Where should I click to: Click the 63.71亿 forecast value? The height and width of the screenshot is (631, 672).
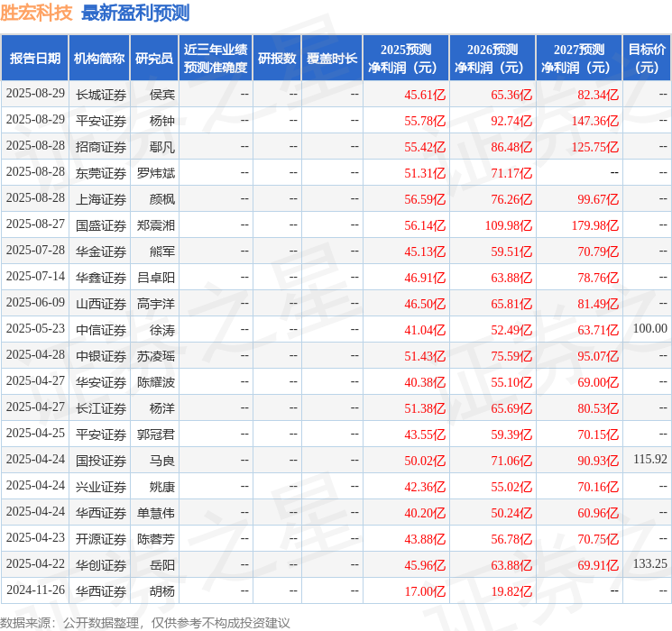pos(598,330)
